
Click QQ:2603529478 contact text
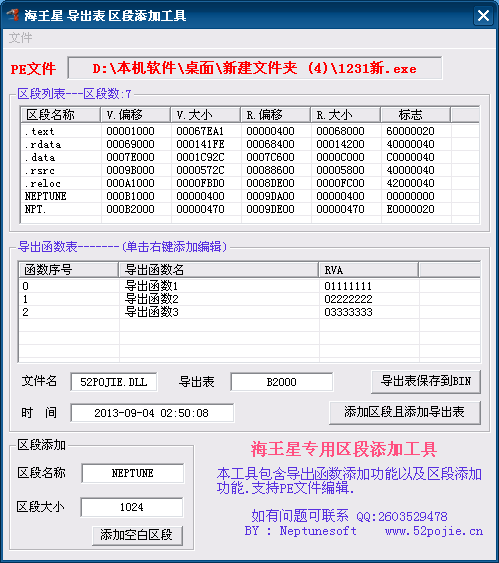click(402, 517)
